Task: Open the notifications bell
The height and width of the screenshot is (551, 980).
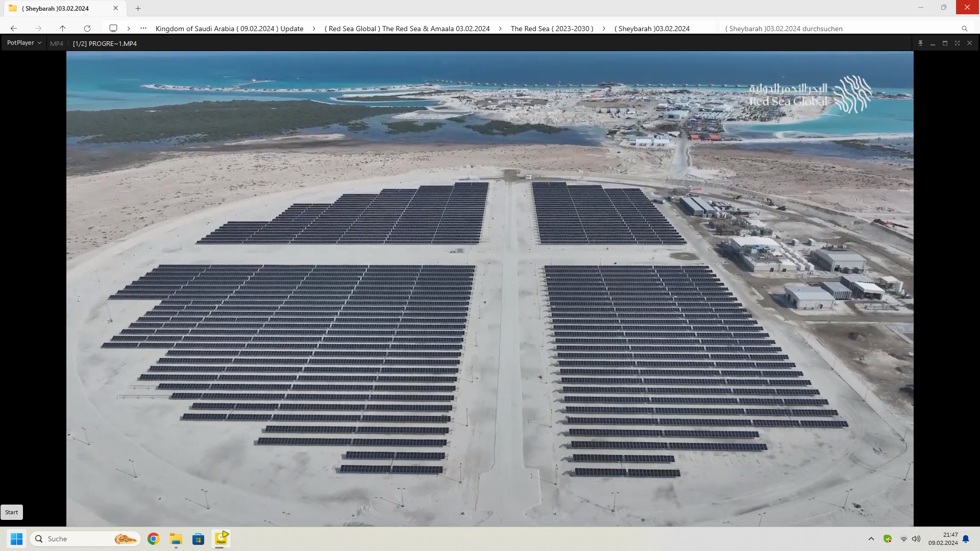Action: click(966, 539)
